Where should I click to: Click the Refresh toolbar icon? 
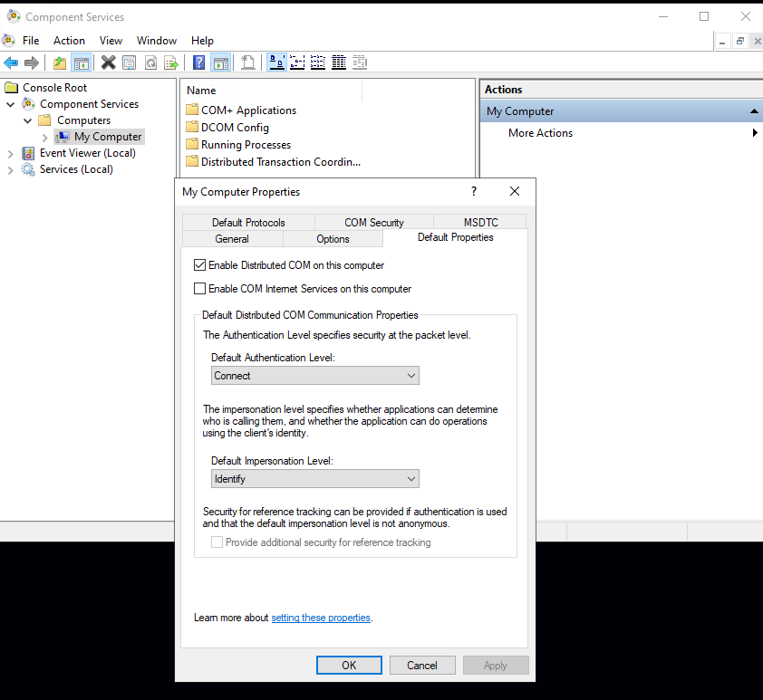150,62
